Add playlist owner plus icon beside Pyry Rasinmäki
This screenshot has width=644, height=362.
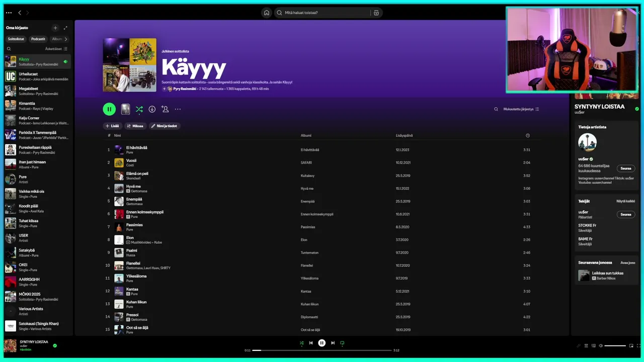[164, 88]
